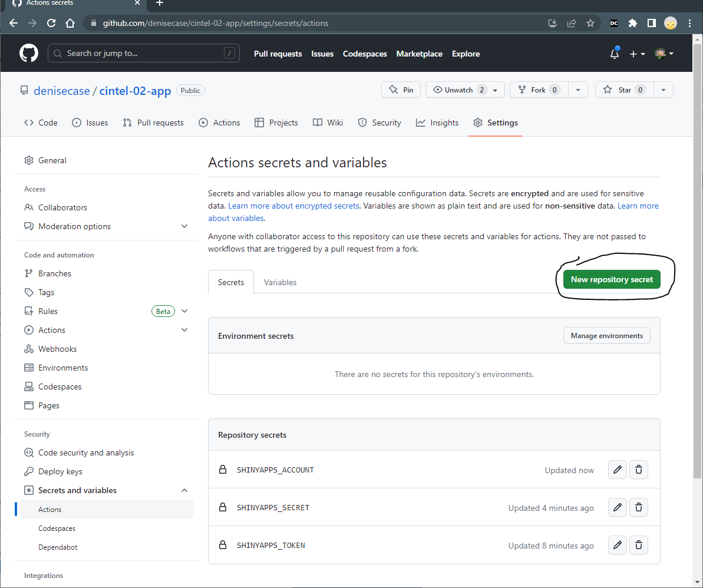Click the browser back arrow

[x=14, y=24]
